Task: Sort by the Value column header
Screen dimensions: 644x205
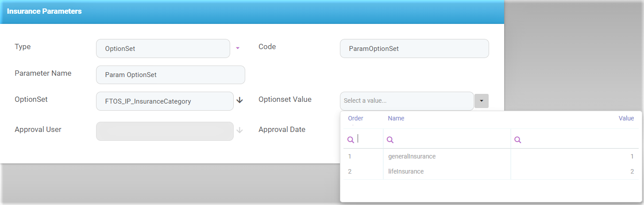Action: tap(626, 118)
